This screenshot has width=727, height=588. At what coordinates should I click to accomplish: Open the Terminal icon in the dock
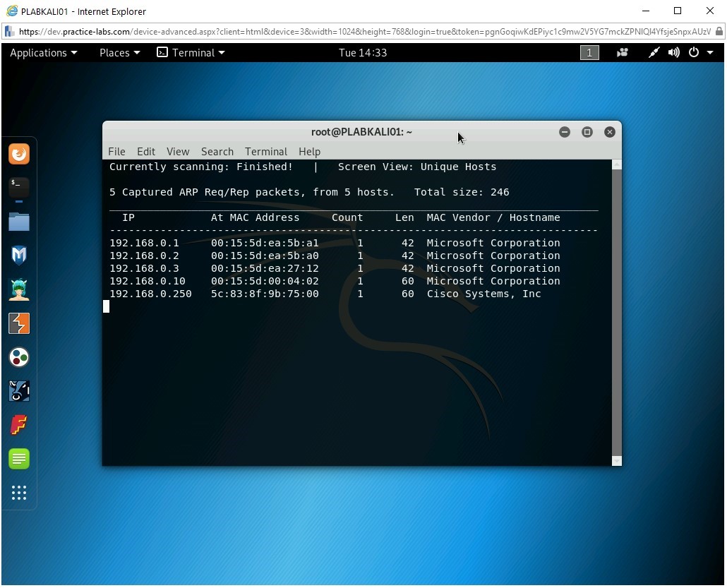(x=19, y=187)
